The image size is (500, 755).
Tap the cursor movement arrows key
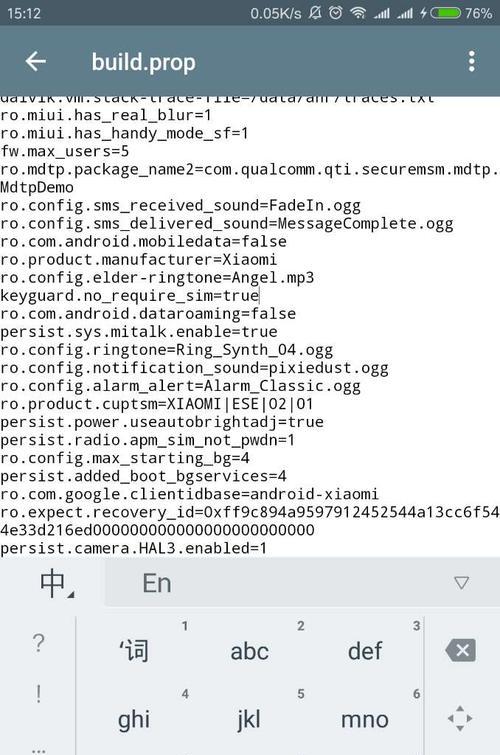click(x=460, y=719)
